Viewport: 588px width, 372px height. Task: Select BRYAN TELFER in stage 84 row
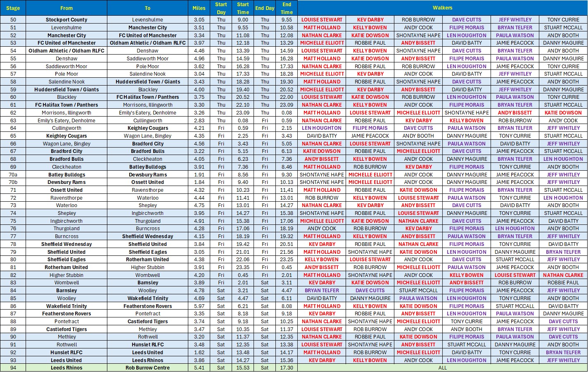pyautogui.click(x=322, y=291)
